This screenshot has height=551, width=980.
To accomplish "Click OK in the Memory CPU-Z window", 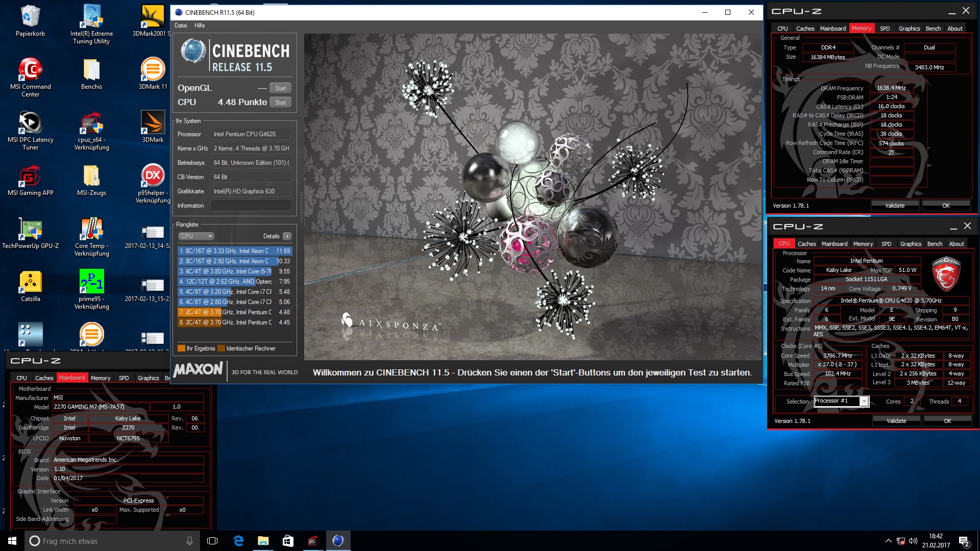I will [946, 206].
